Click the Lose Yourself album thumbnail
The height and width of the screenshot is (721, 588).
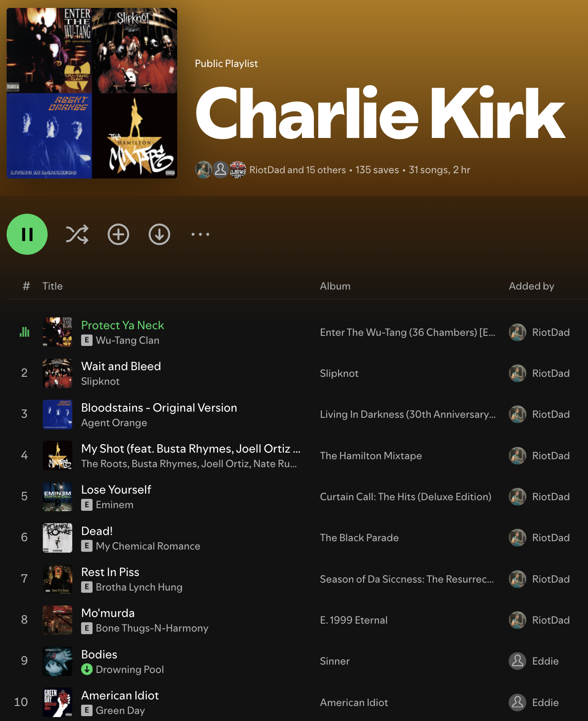[x=57, y=496]
